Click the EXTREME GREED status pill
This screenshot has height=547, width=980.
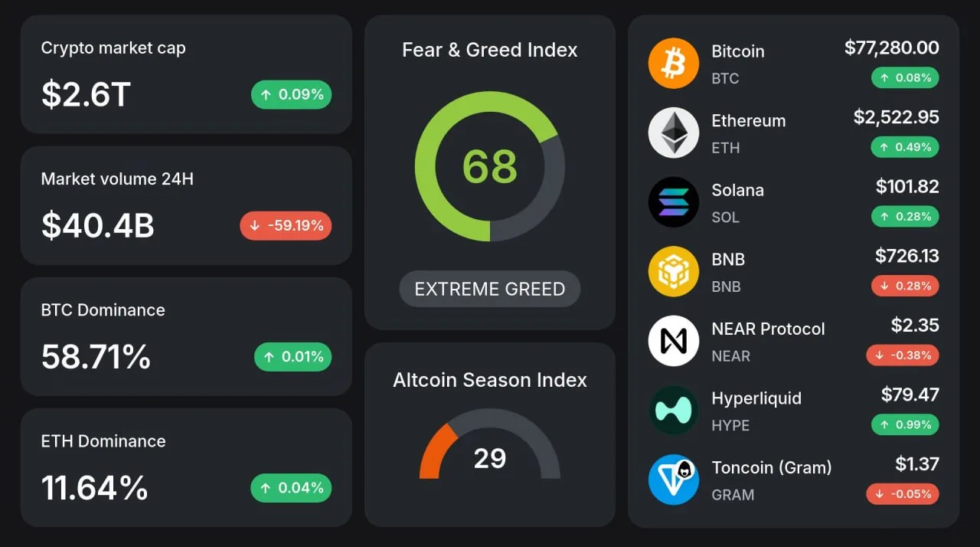[x=490, y=289]
